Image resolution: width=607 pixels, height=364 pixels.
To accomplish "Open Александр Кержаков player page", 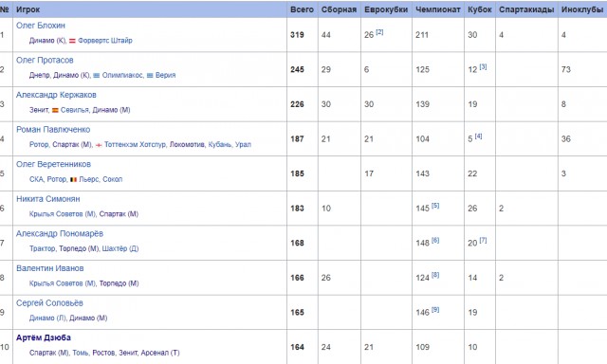I will point(56,95).
